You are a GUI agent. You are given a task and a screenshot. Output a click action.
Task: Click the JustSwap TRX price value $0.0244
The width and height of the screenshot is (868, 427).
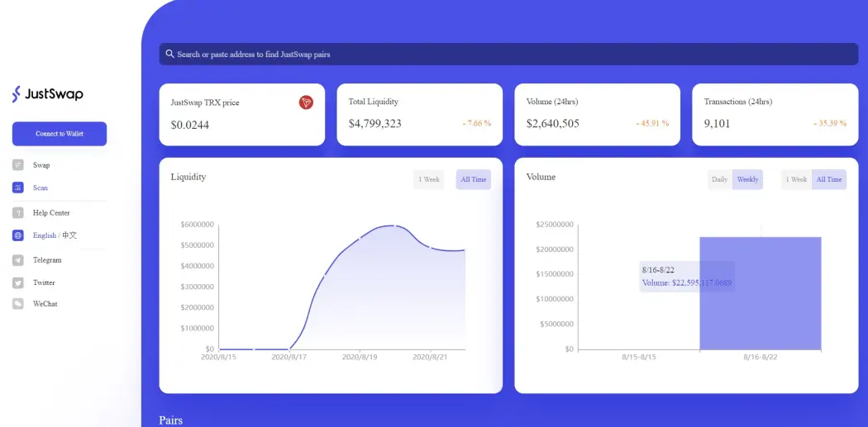(x=190, y=125)
